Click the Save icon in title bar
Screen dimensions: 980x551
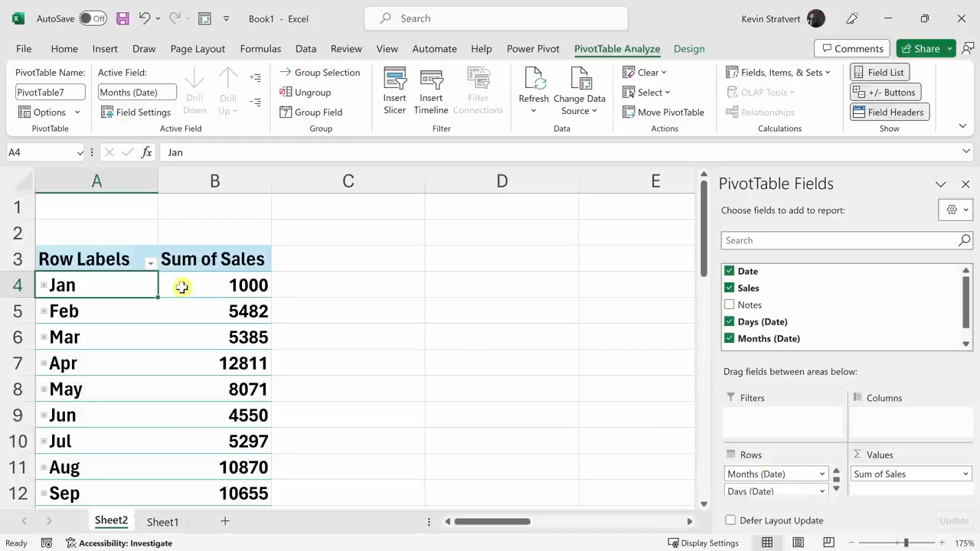click(x=122, y=18)
